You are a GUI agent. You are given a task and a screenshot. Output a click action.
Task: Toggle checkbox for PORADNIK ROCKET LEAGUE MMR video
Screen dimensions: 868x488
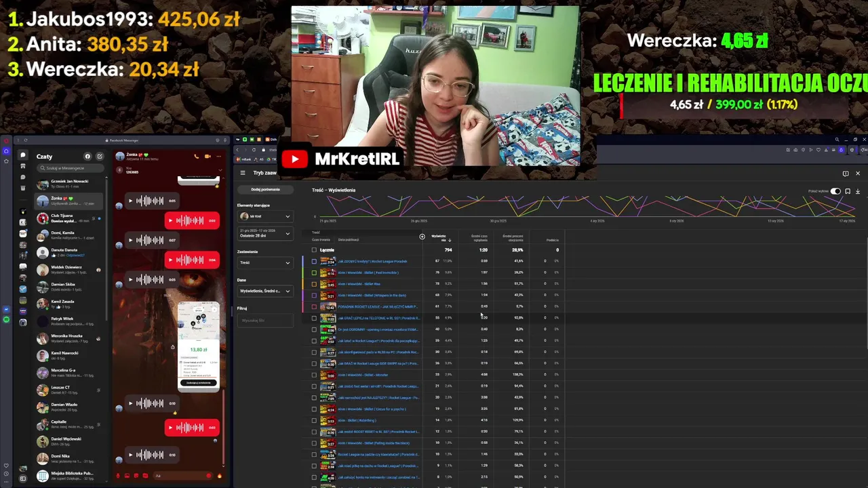tap(314, 306)
